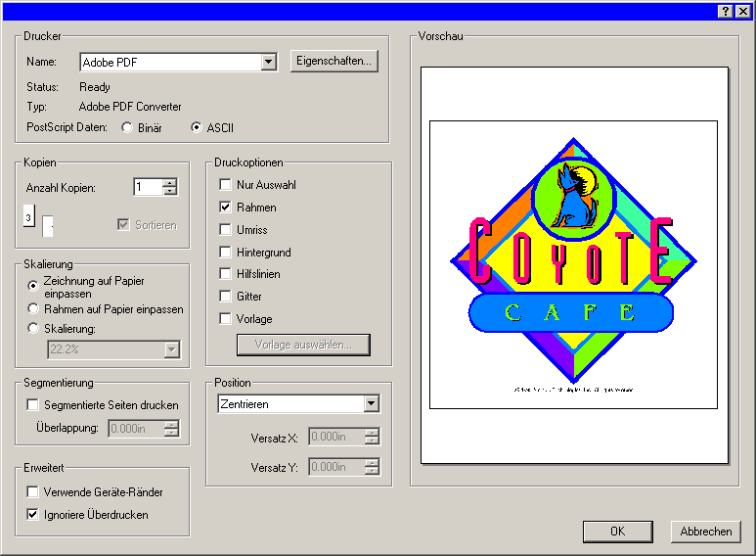
Task: Enable Segmentierte Seiten drucken
Action: (x=33, y=404)
